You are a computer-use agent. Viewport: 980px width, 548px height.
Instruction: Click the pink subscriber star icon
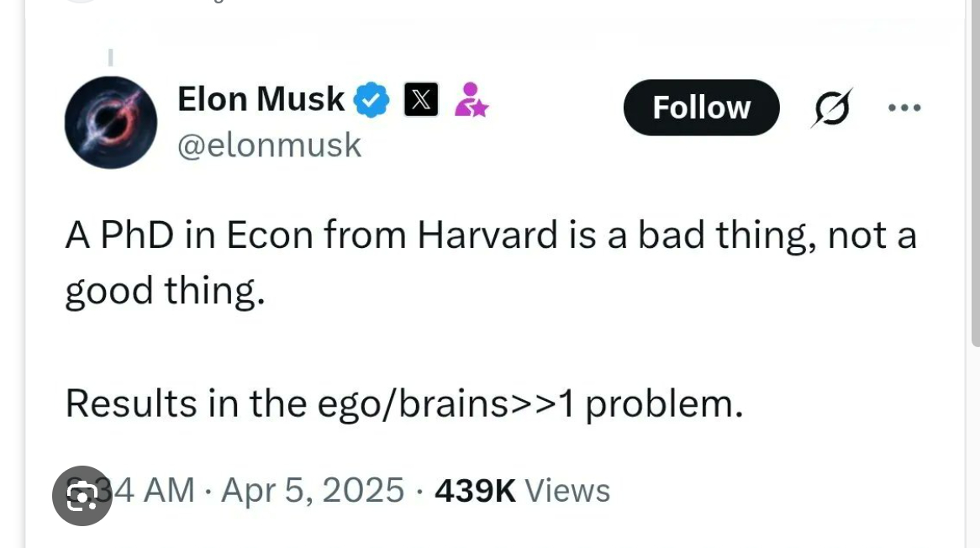pos(471,100)
